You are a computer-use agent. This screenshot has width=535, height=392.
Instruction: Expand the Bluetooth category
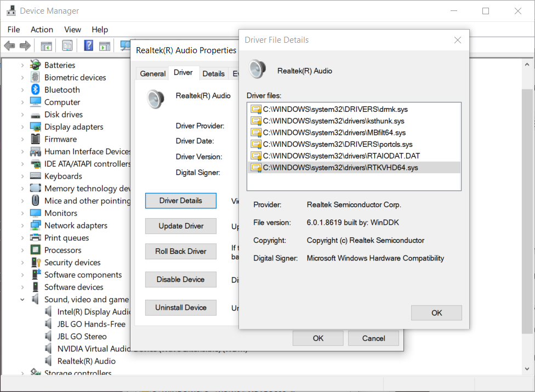[x=22, y=90]
